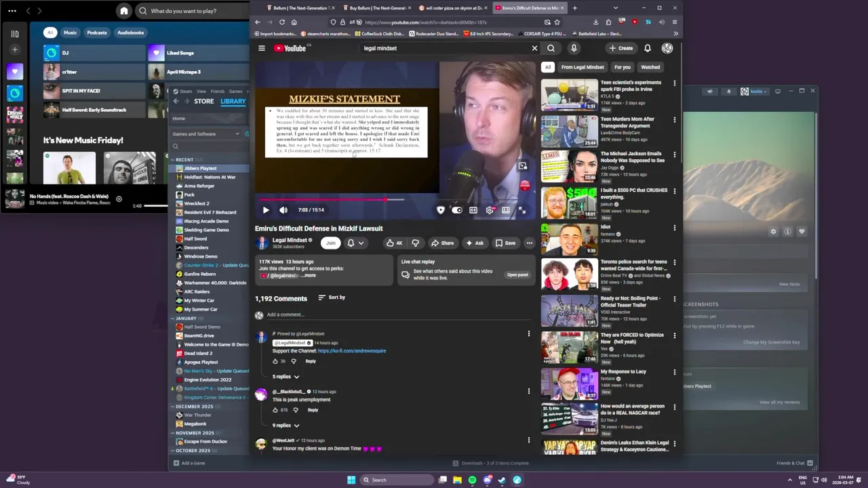Switch to the will order pizza on skyrim tab
The width and height of the screenshot is (868, 488).
[451, 8]
